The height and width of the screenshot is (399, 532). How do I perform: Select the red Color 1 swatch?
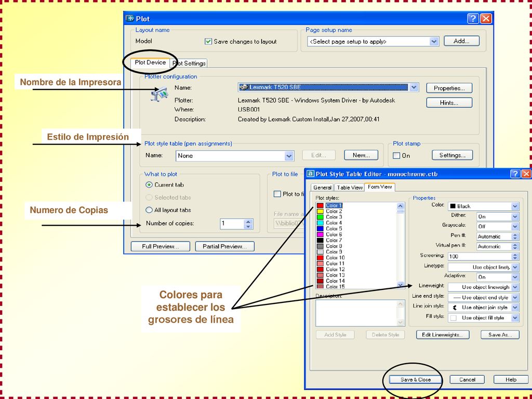[320, 205]
